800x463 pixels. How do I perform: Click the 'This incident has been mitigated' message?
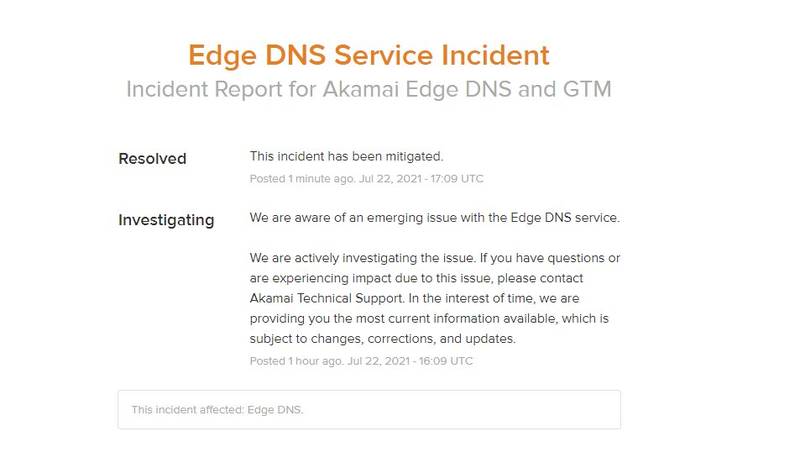tap(346, 156)
